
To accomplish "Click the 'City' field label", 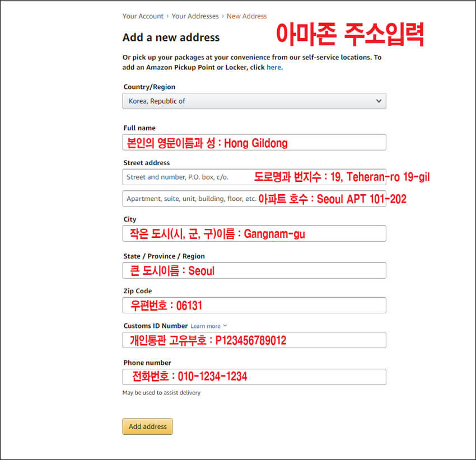I will coord(130,219).
